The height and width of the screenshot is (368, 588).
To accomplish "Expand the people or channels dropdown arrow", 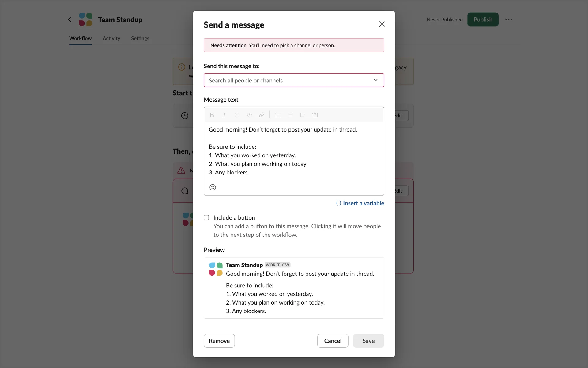I will click(x=375, y=80).
